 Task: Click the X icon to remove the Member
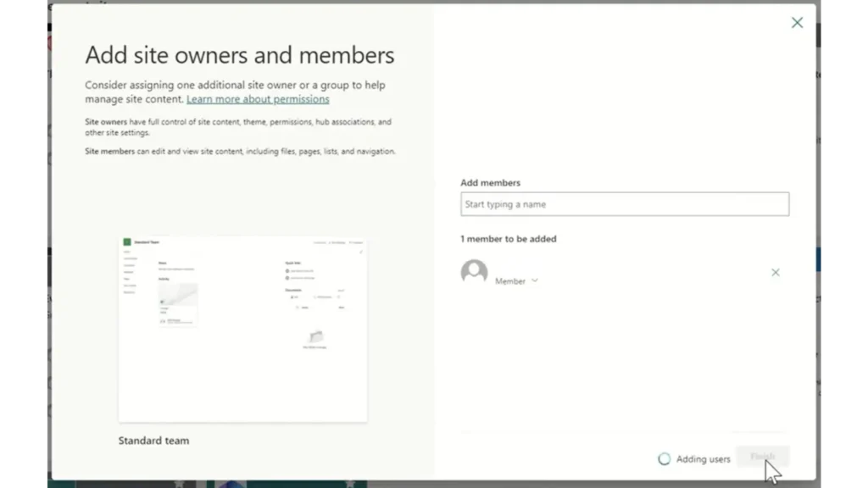(x=776, y=273)
